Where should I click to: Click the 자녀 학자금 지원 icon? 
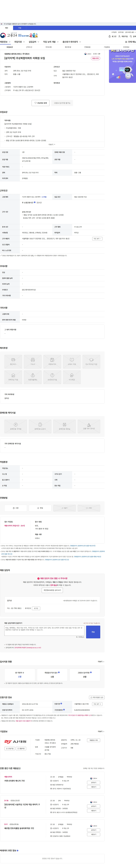click(91, 362)
